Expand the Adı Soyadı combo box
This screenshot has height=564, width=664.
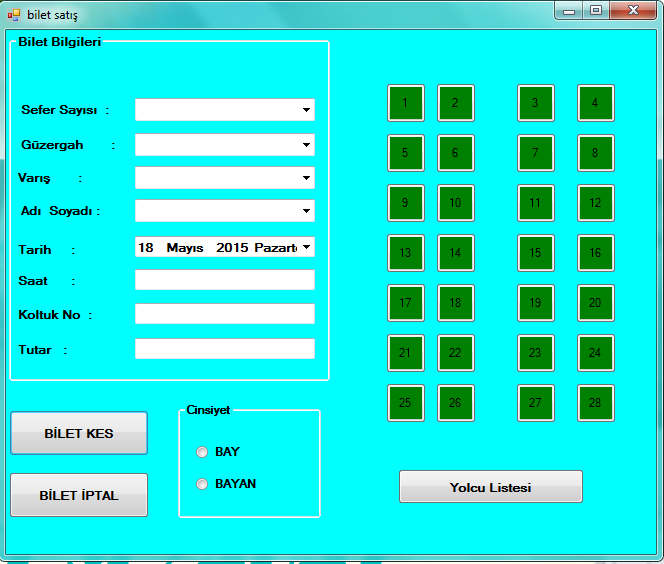click(x=306, y=210)
